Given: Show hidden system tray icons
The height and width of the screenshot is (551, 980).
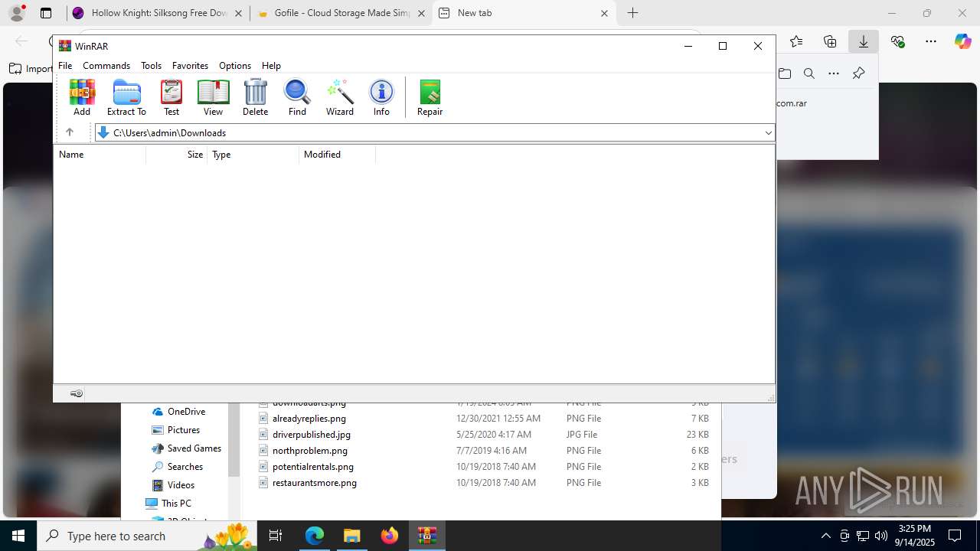Looking at the screenshot, I should tap(826, 536).
